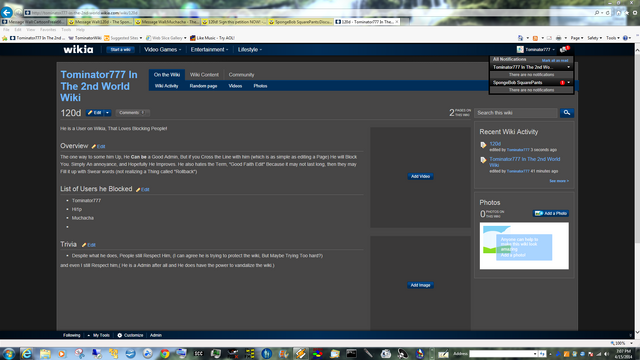Image resolution: width=640 pixels, height=360 pixels.
Task: Click the pencil icon next to Overview
Action: click(x=93, y=147)
